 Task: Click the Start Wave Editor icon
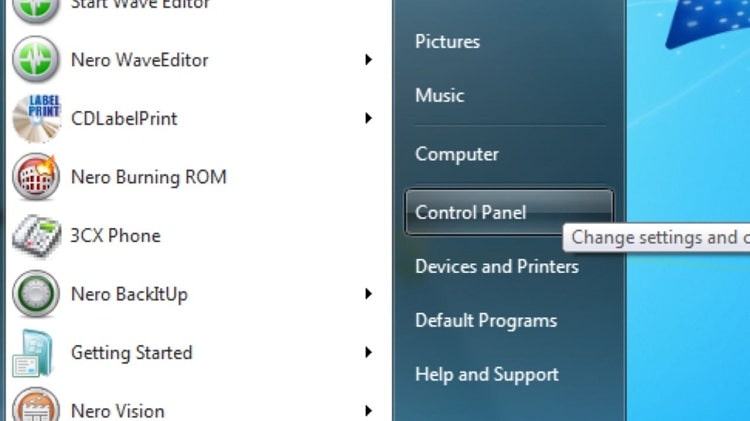[x=36, y=11]
